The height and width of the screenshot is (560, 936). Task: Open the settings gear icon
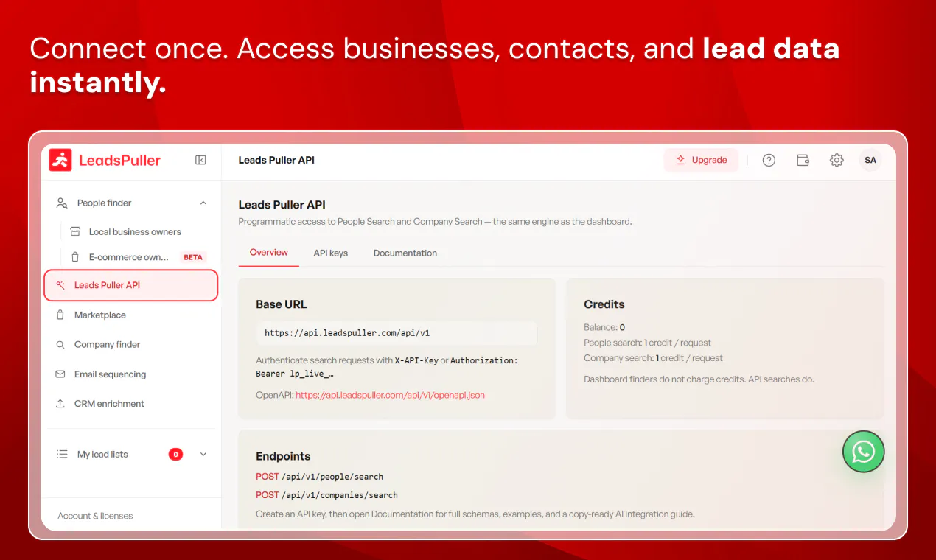tap(837, 160)
